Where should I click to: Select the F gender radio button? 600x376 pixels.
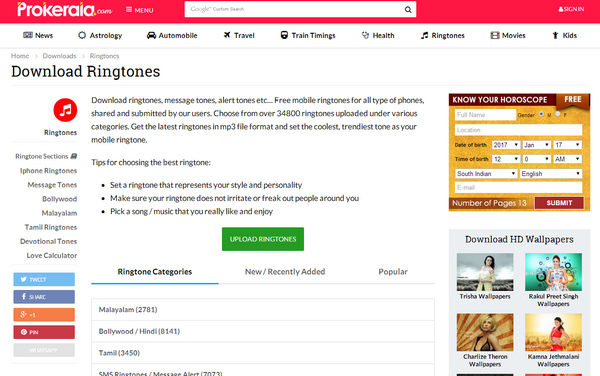(x=558, y=114)
